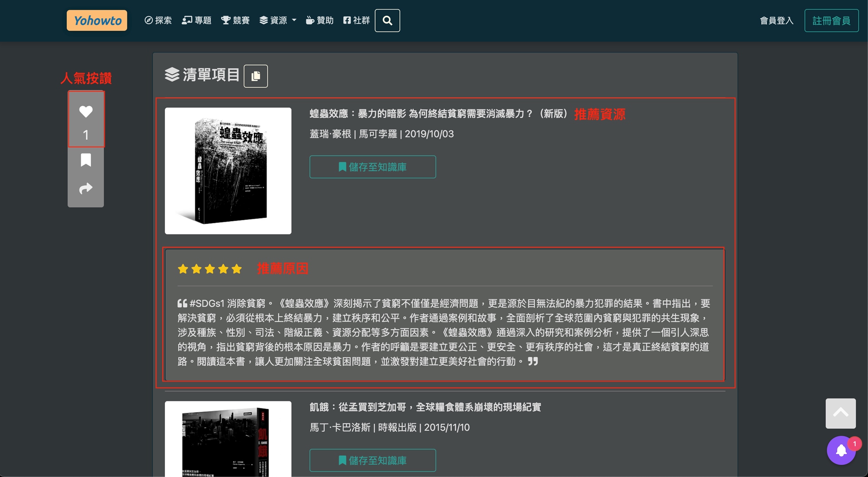Click the Yohowto logo

97,20
